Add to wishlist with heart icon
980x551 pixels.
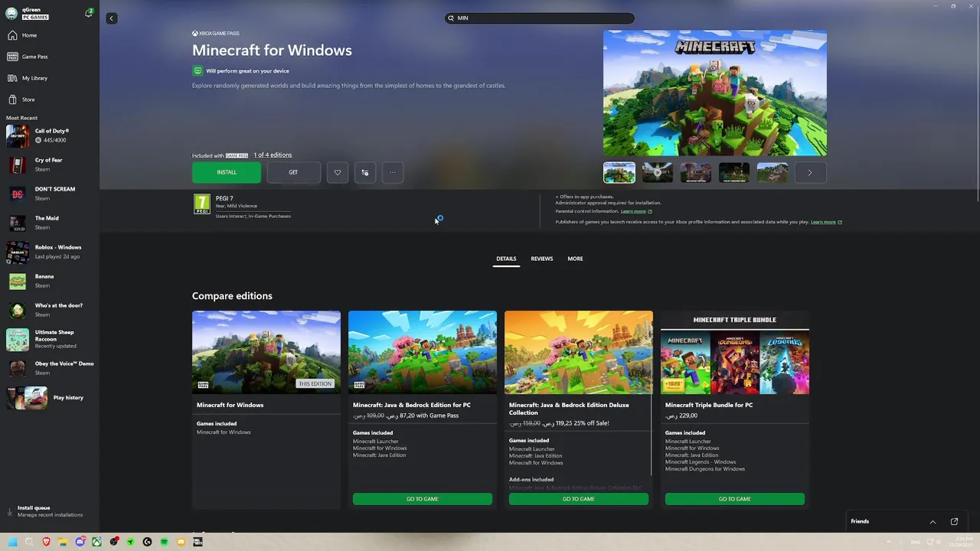tap(338, 172)
